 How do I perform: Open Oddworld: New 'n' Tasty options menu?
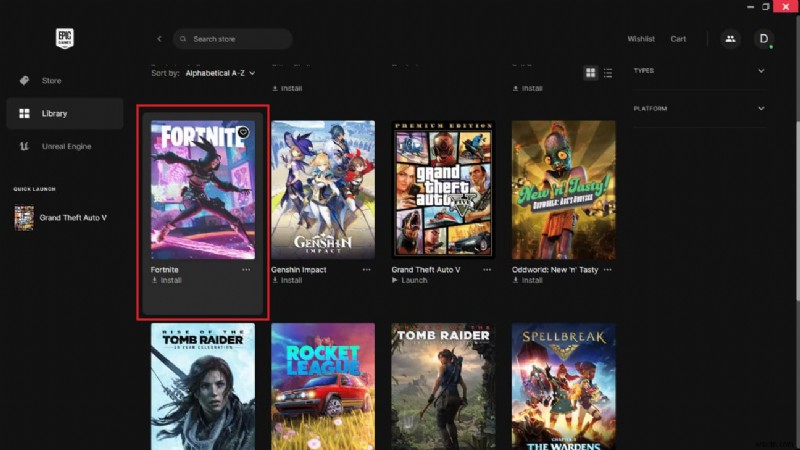click(607, 270)
